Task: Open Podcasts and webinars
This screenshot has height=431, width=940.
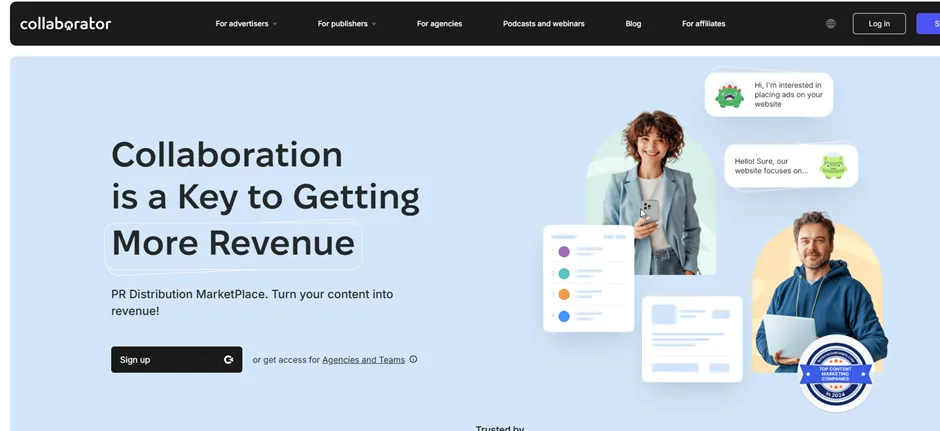Action: 544,24
